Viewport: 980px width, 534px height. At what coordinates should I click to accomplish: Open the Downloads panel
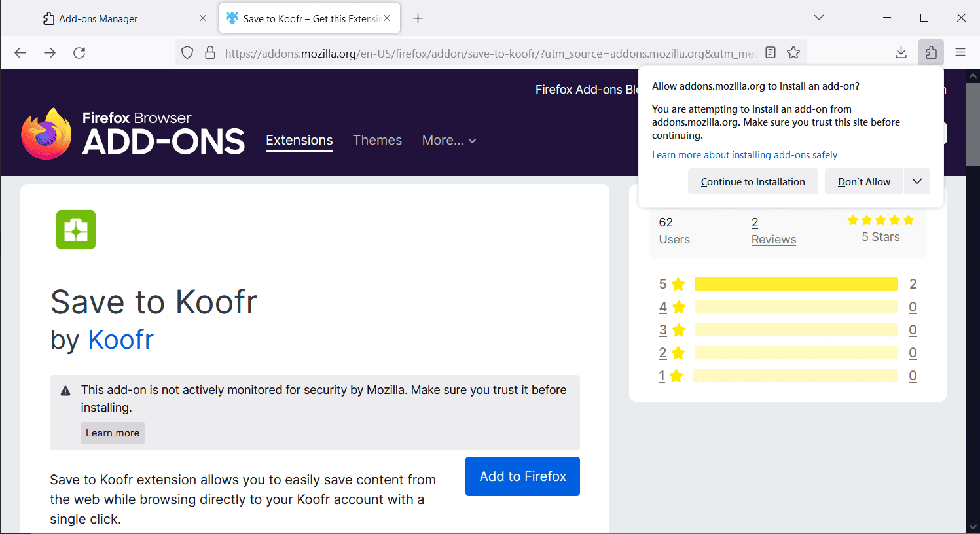[x=901, y=53]
